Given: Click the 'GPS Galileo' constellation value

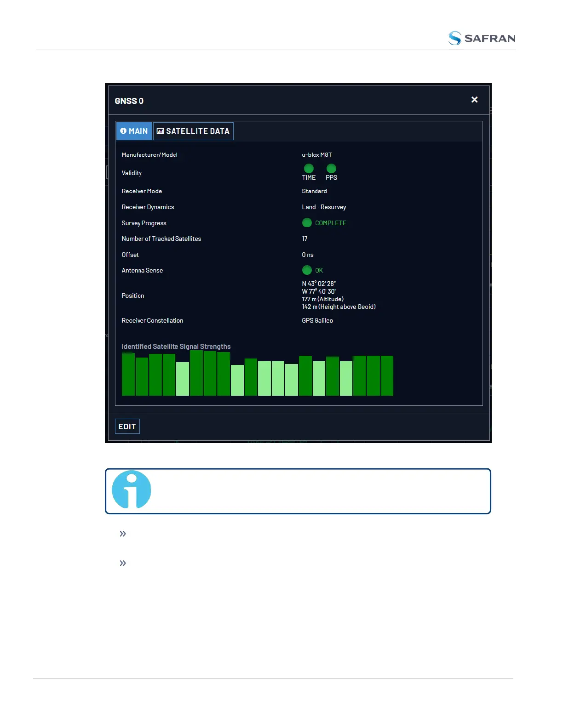Looking at the screenshot, I should click(317, 321).
